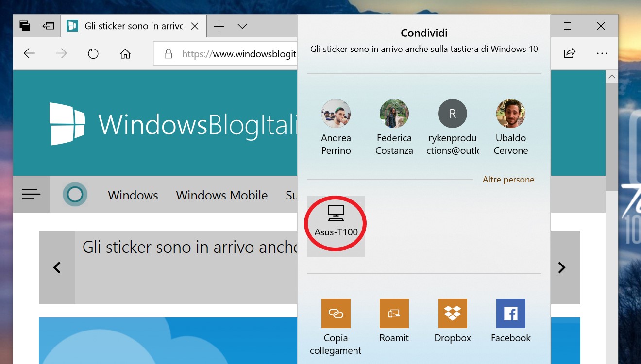Open Windows navigation menu item
Viewport: 641px width, 364px height.
click(x=133, y=195)
